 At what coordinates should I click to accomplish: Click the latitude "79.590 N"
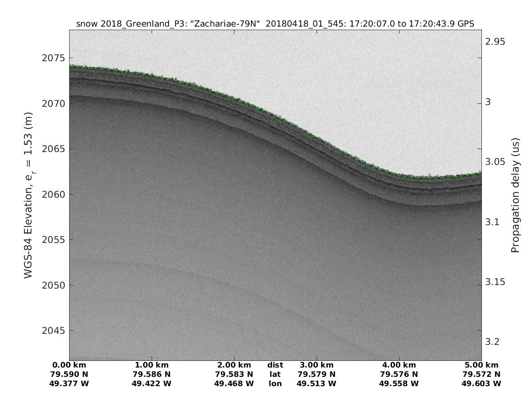pyautogui.click(x=69, y=374)
